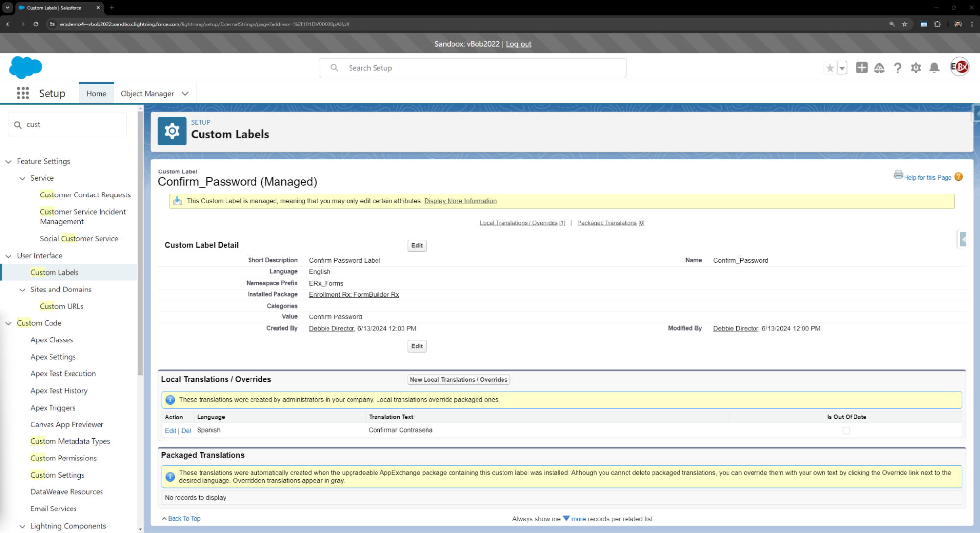Click the Salesforce cloud logo
This screenshot has width=980, height=533.
[x=25, y=68]
